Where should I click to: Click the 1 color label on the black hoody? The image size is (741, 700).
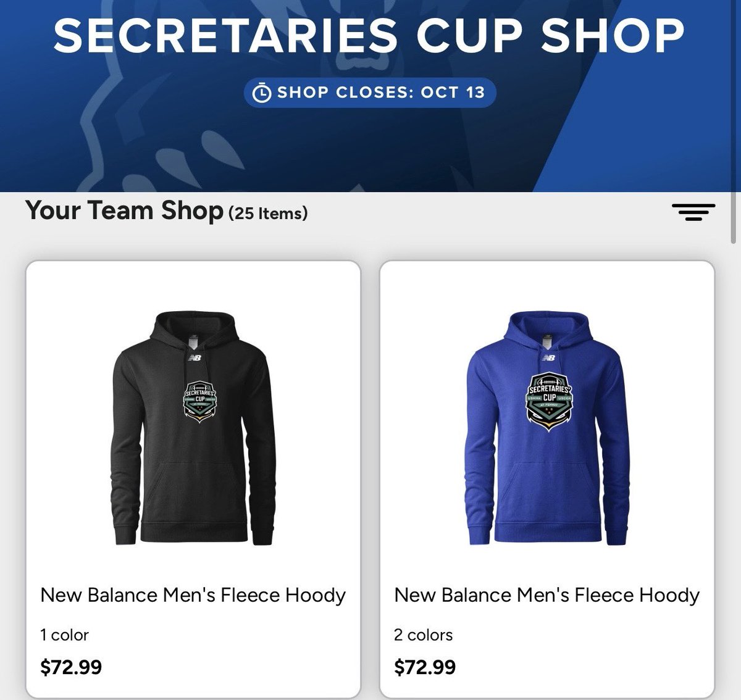pyautogui.click(x=64, y=635)
